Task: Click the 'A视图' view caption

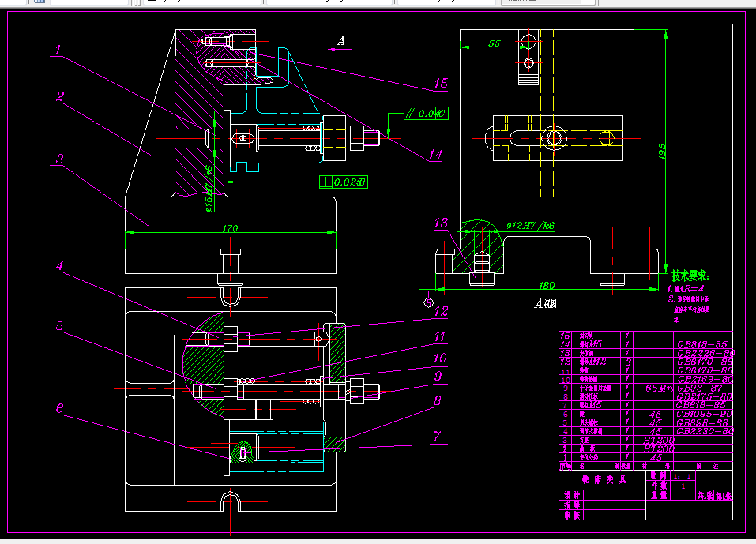Action: [545, 303]
